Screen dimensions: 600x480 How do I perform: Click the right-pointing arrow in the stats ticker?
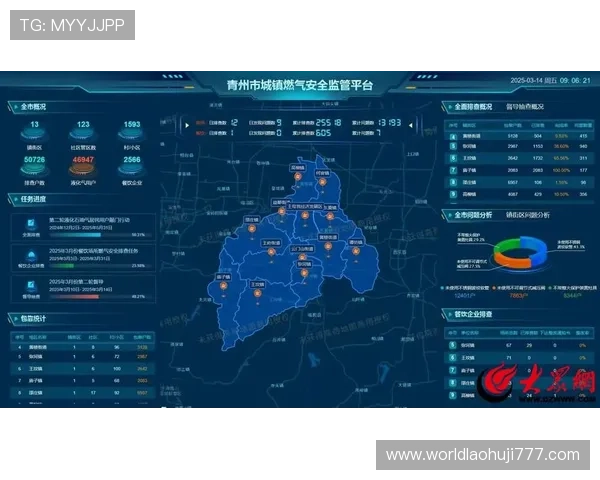click(x=187, y=125)
